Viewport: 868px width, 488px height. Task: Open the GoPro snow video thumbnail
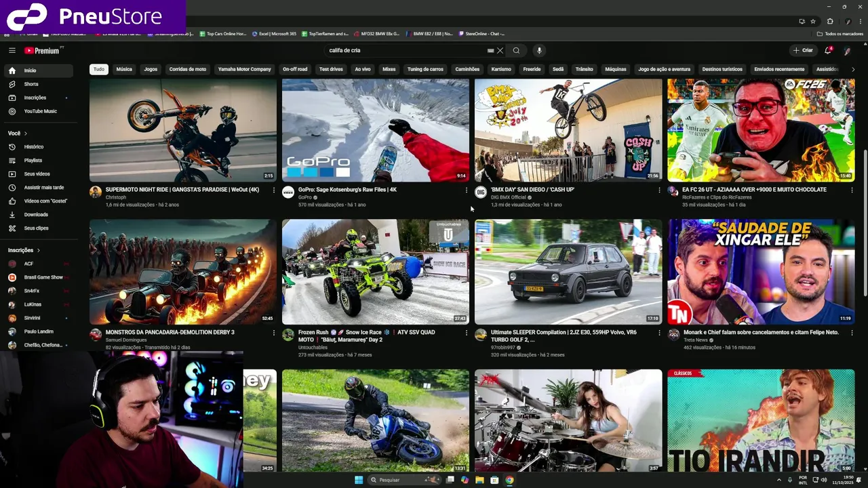click(376, 130)
